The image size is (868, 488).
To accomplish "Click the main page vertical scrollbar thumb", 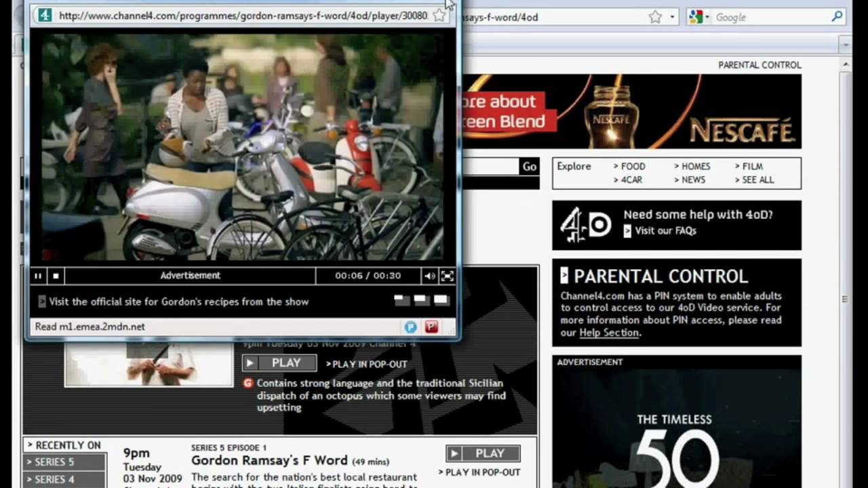I will 845,299.
